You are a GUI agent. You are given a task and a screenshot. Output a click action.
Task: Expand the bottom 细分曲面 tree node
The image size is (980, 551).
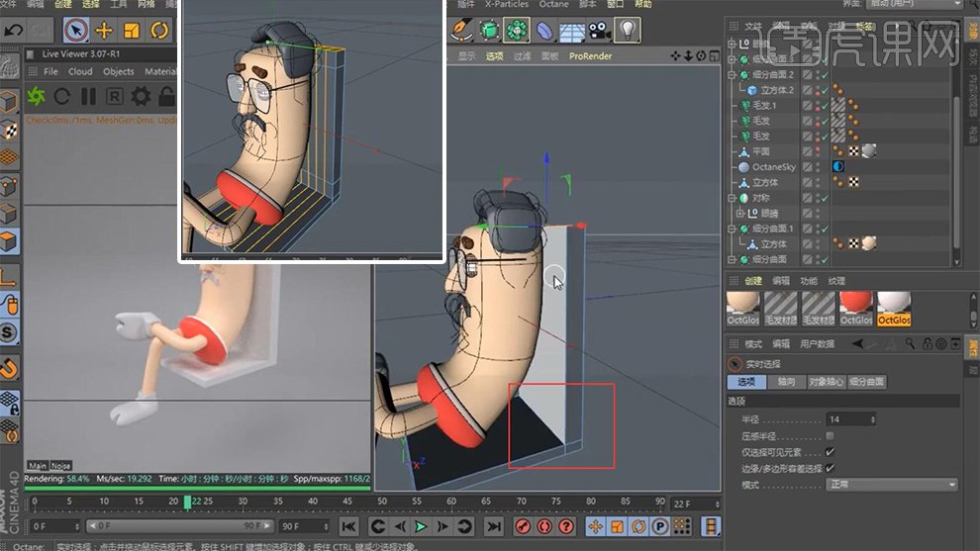click(732, 259)
